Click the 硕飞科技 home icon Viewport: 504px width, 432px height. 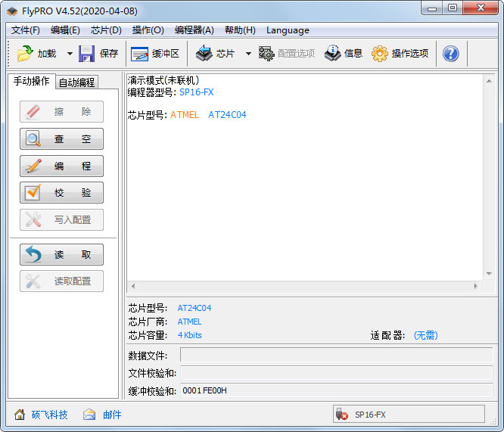tap(20, 415)
